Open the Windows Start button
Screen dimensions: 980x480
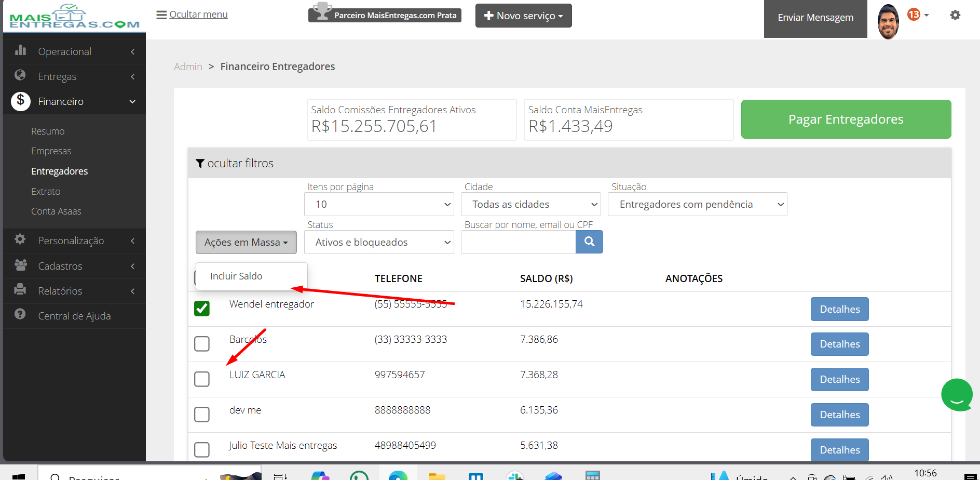19,476
